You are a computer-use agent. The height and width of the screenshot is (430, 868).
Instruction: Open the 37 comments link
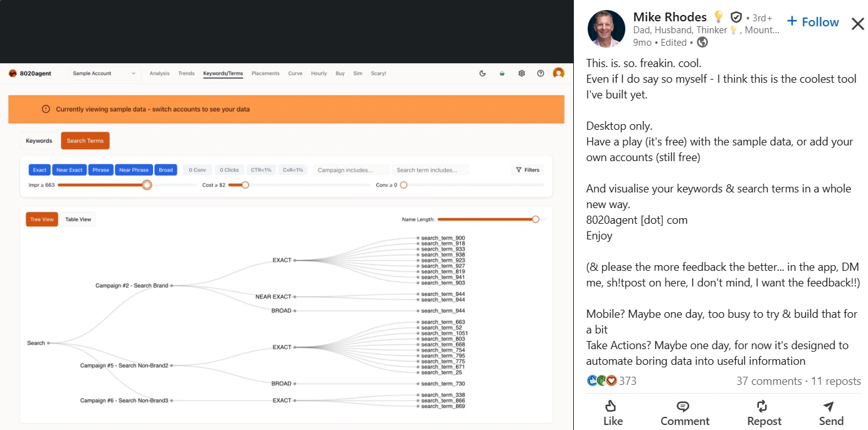[x=769, y=380]
